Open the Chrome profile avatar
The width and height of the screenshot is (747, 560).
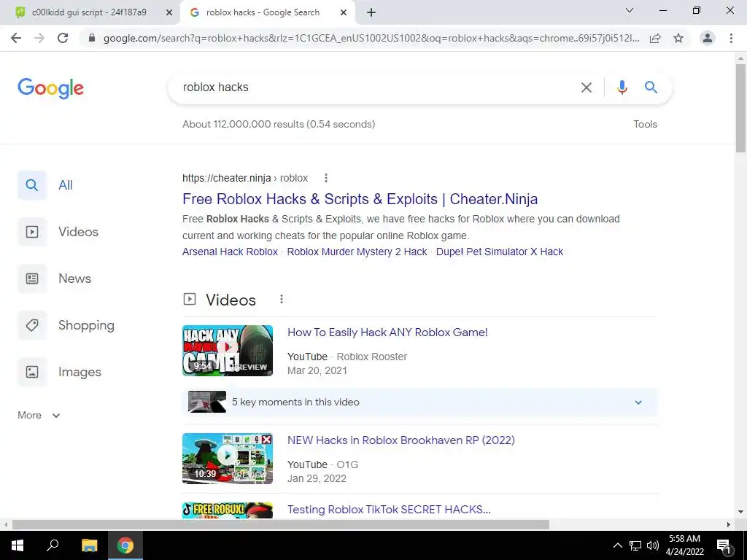click(708, 38)
